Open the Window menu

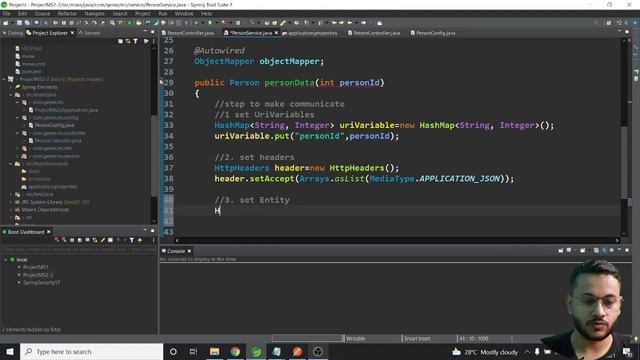(x=184, y=13)
